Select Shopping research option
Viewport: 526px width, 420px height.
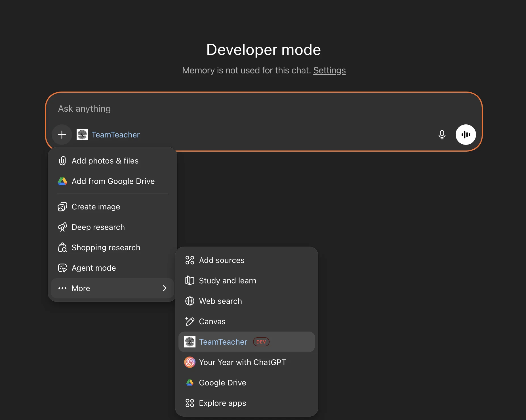coord(106,247)
